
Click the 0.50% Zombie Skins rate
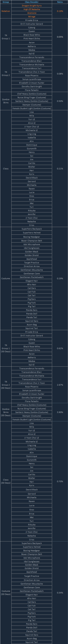[60, 101]
